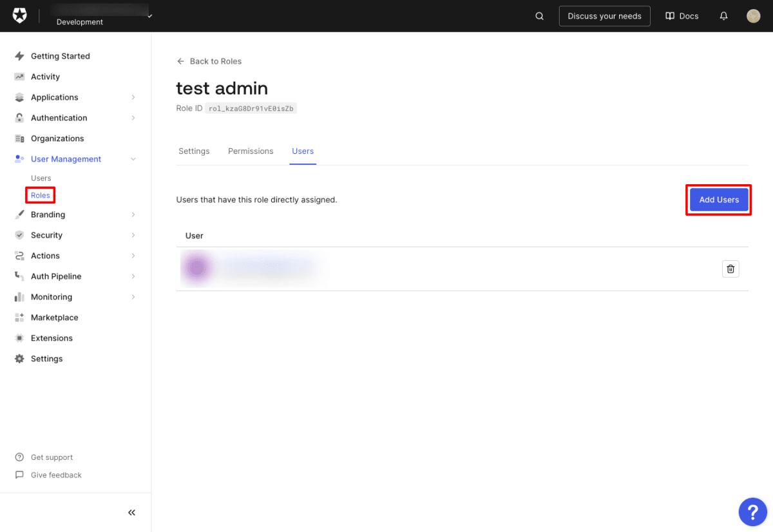The width and height of the screenshot is (773, 532).
Task: Click the Auth0 shield logo
Action: [x=19, y=16]
